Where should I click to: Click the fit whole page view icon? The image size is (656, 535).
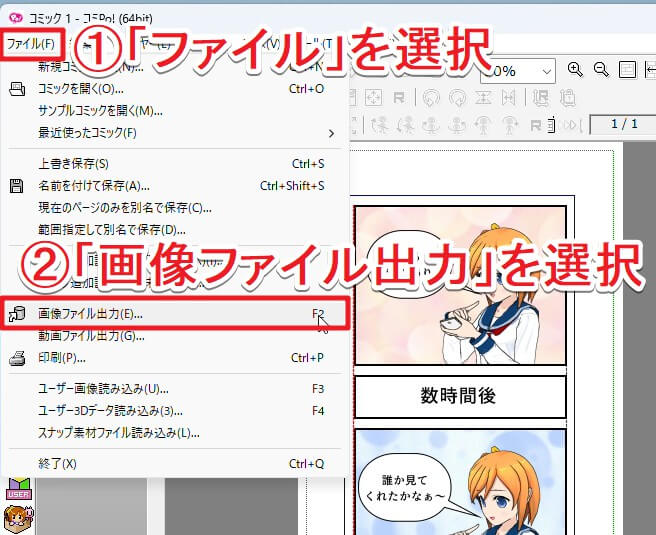[627, 69]
